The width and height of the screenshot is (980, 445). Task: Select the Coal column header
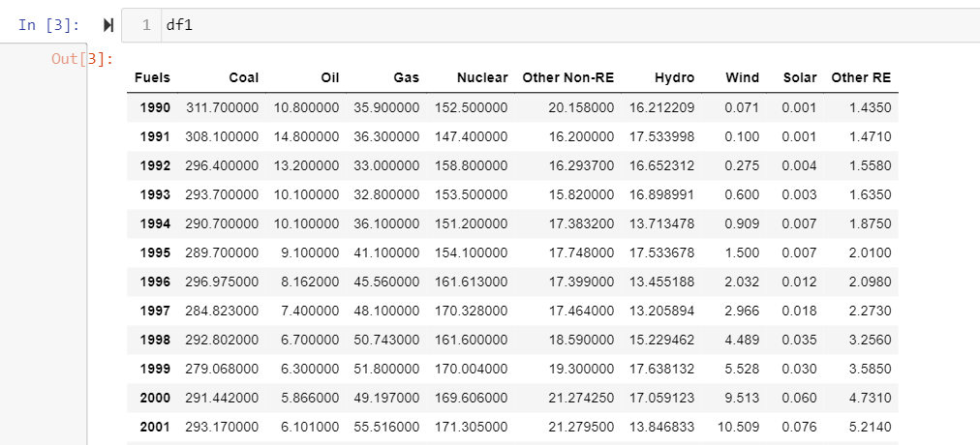pyautogui.click(x=244, y=78)
